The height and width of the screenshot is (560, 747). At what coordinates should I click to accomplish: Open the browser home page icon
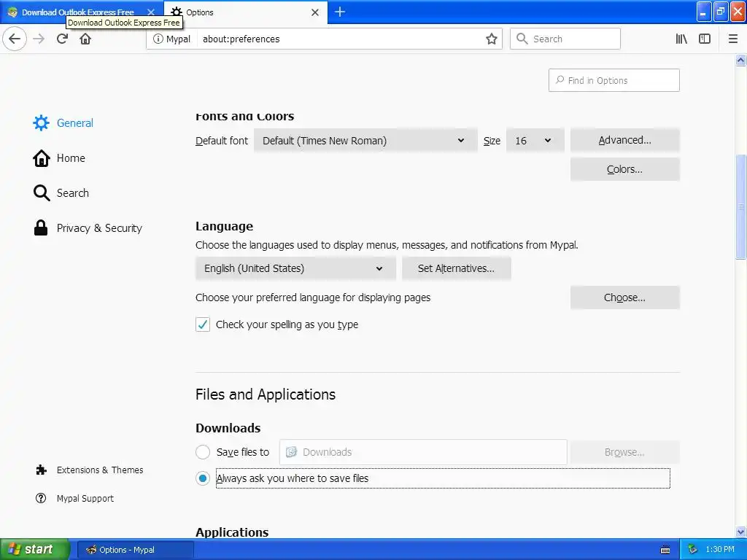pyautogui.click(x=85, y=39)
